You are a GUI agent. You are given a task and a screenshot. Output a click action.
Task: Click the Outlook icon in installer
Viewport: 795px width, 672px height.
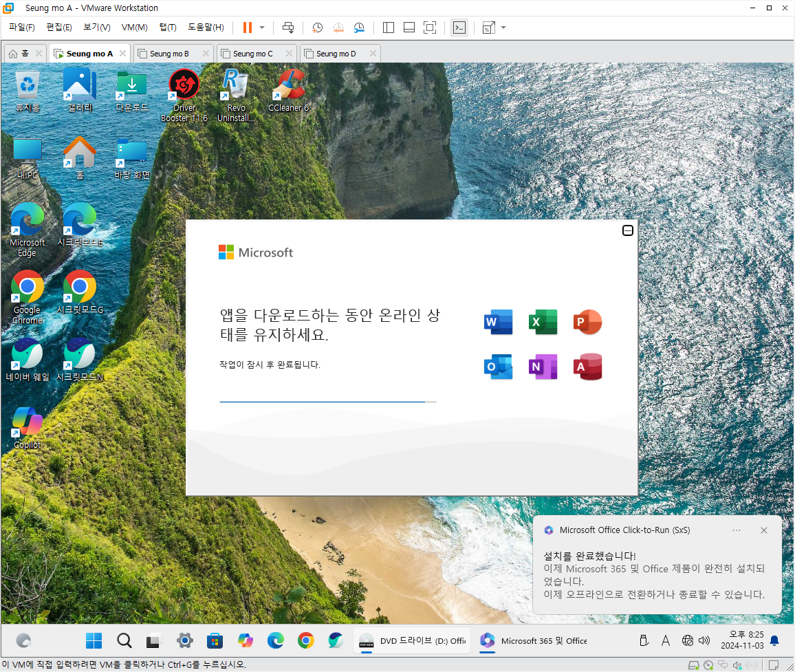point(499,367)
